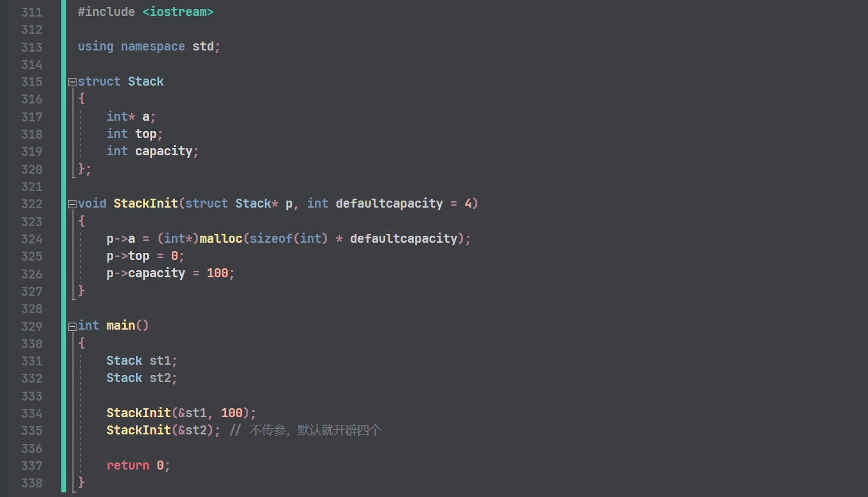Click on value 100 in capacity assignment
Screen dimensions: 868x497
[x=217, y=273]
